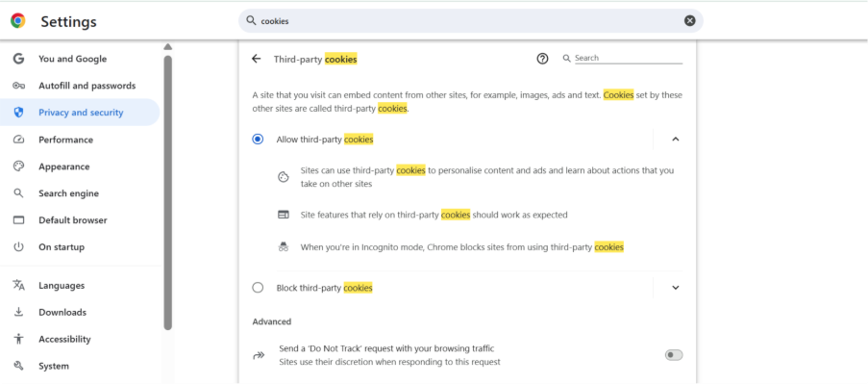
Task: Enable the Do Not Track request toggle
Action: (x=674, y=355)
